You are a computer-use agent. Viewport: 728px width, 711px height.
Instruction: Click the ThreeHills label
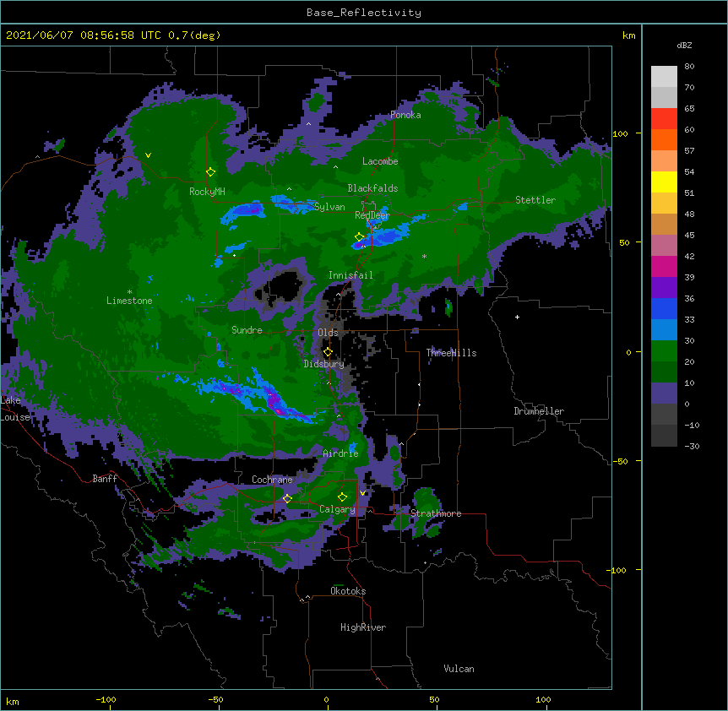(x=451, y=353)
